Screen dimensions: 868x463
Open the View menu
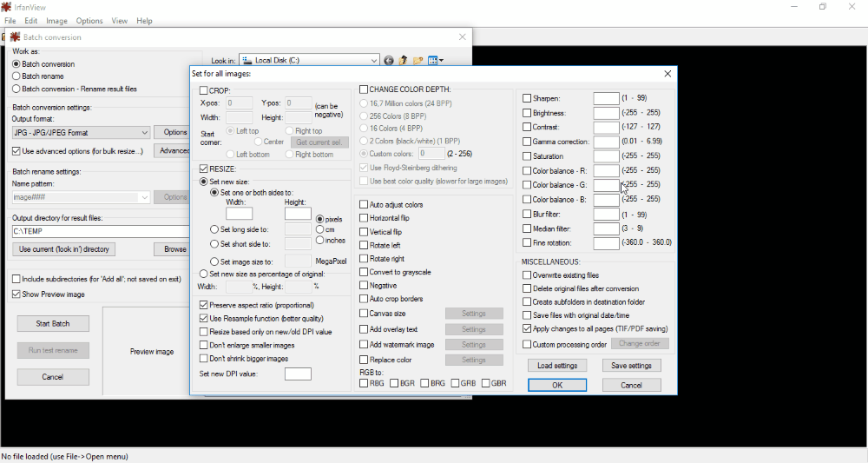click(x=120, y=21)
